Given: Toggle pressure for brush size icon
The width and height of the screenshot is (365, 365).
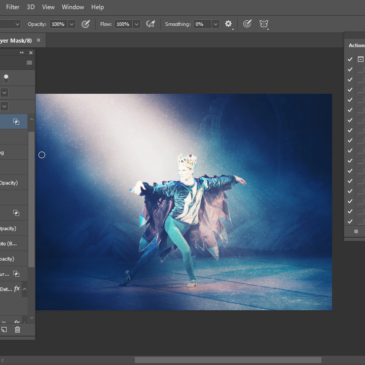Looking at the screenshot, I should [247, 24].
